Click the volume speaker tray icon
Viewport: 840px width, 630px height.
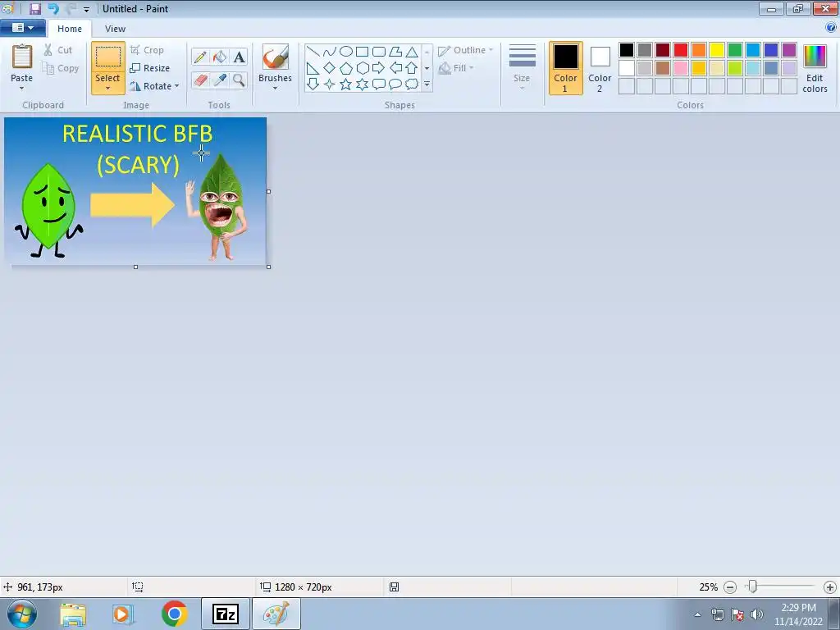coord(756,614)
